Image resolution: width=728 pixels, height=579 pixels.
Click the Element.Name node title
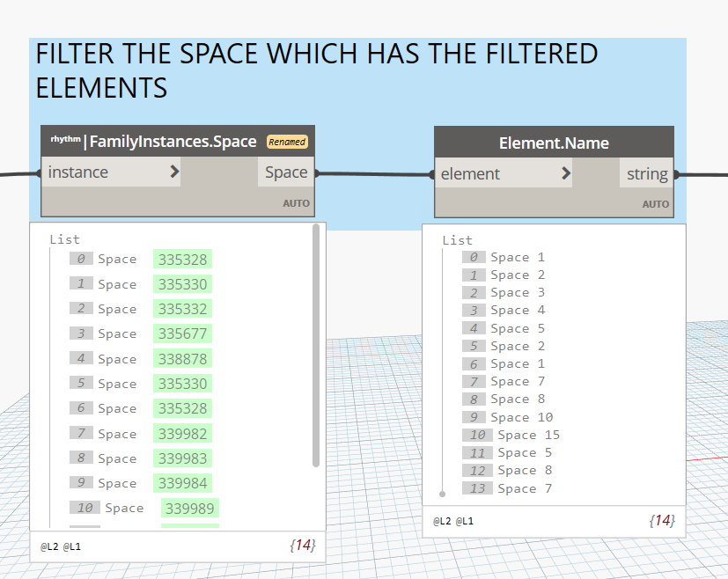point(554,143)
